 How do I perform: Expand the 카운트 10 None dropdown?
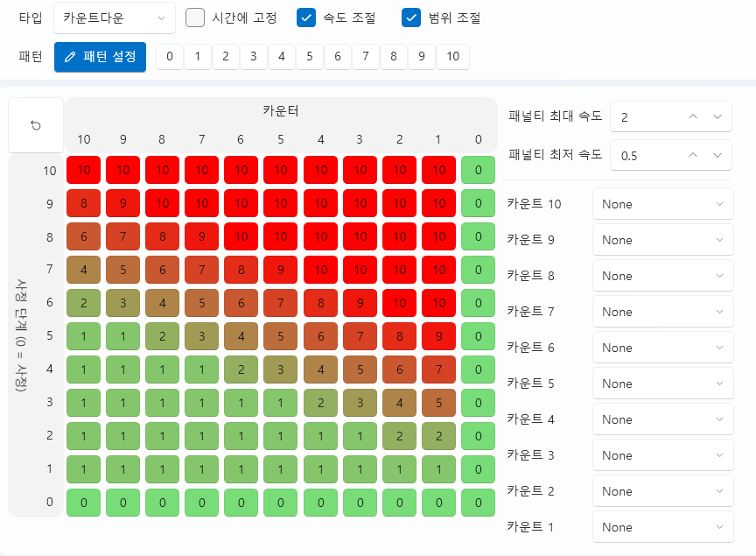click(662, 204)
